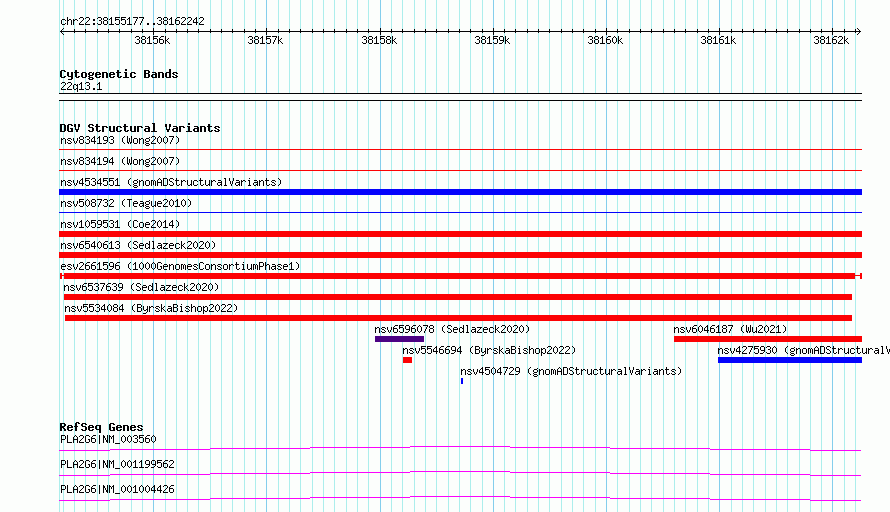Click the 38157k ruler tick label
The height and width of the screenshot is (512, 890).
[x=265, y=40]
